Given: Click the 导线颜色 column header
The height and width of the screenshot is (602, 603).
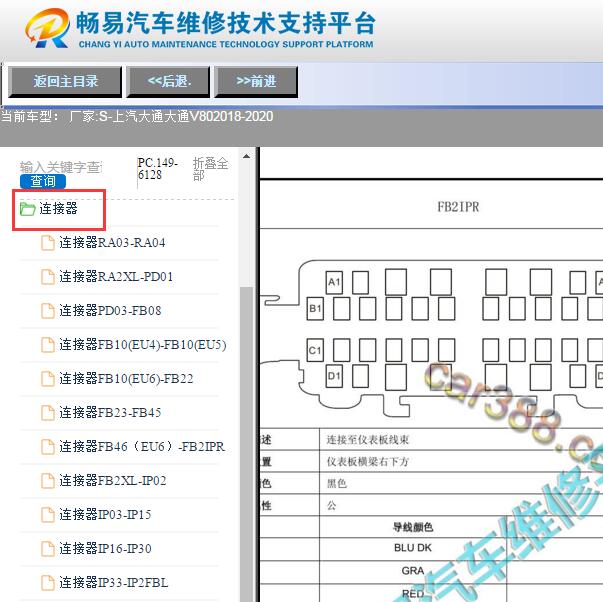Looking at the screenshot, I should [413, 527].
